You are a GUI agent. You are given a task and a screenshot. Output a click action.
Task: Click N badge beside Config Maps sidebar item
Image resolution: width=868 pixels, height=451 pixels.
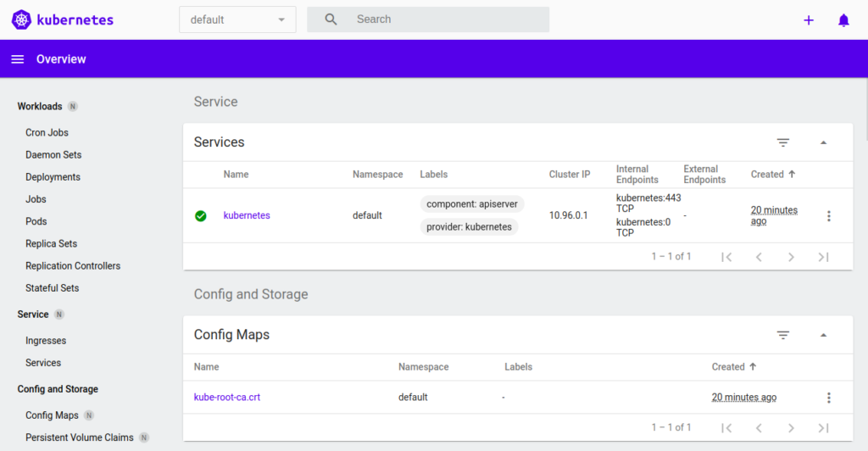click(88, 415)
